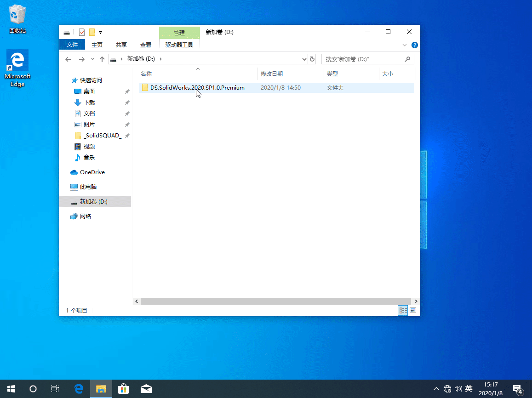This screenshot has width=532, height=398.
Task: Click the date 2020/1/8 14:50 cell
Action: tap(280, 87)
